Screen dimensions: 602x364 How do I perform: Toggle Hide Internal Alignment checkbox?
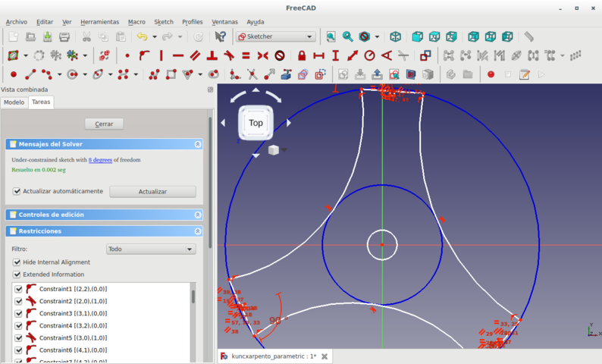17,262
